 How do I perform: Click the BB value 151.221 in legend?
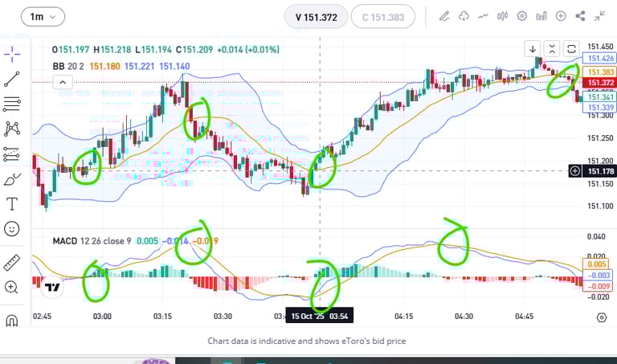click(139, 66)
